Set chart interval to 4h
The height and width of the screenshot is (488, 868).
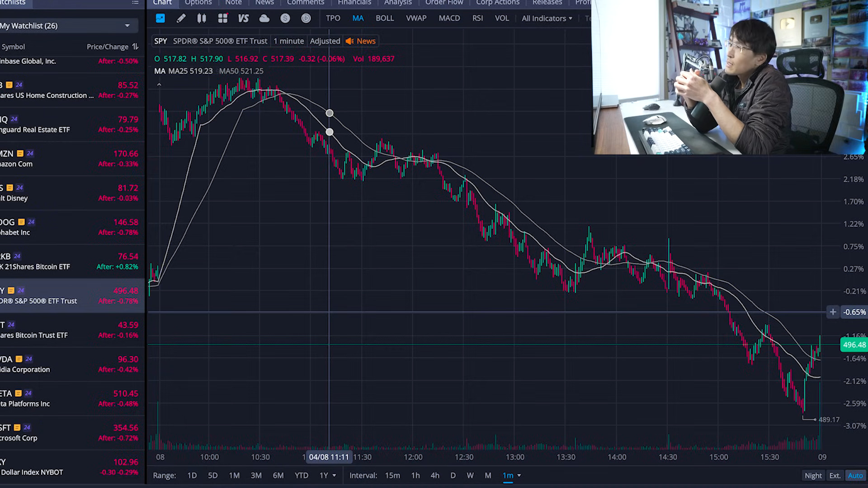click(435, 475)
